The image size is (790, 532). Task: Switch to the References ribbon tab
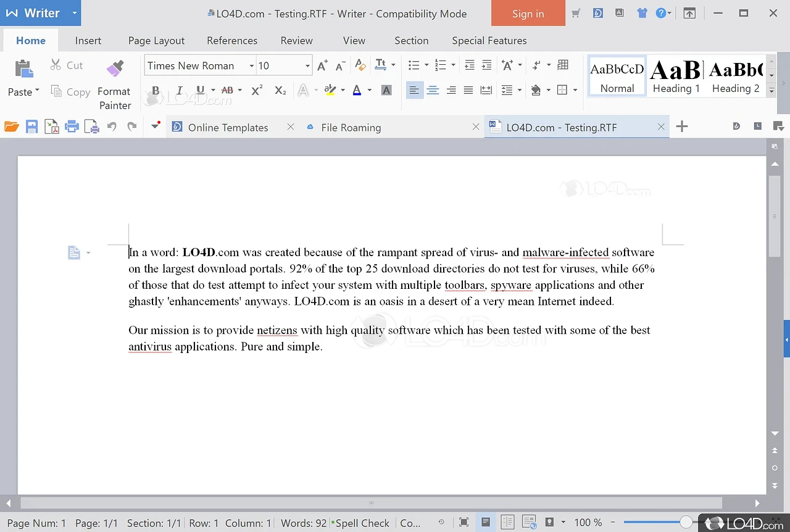pyautogui.click(x=232, y=40)
